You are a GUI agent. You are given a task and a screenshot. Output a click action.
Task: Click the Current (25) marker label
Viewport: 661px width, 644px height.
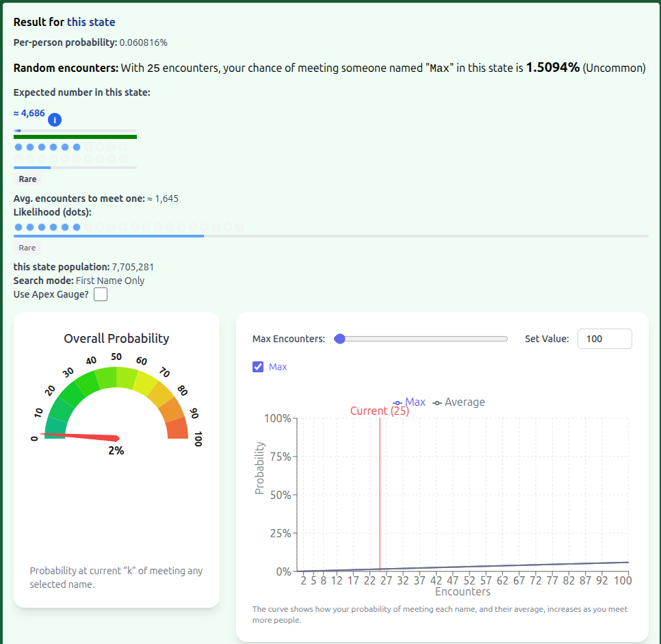(x=379, y=411)
